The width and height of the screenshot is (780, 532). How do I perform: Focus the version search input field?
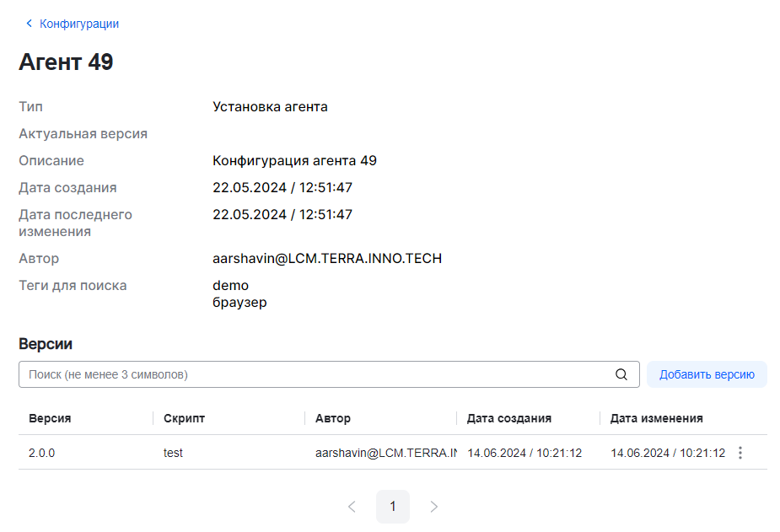pos(316,374)
